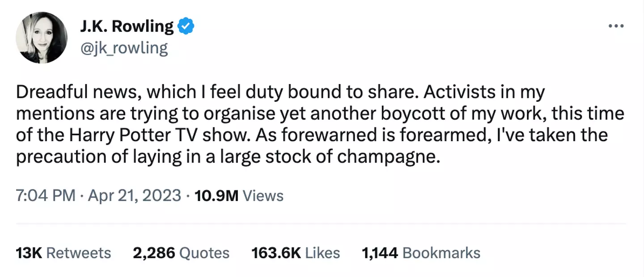Viewport: 644px width, 277px height.
Task: Click the Likes label text
Action: tap(322, 253)
